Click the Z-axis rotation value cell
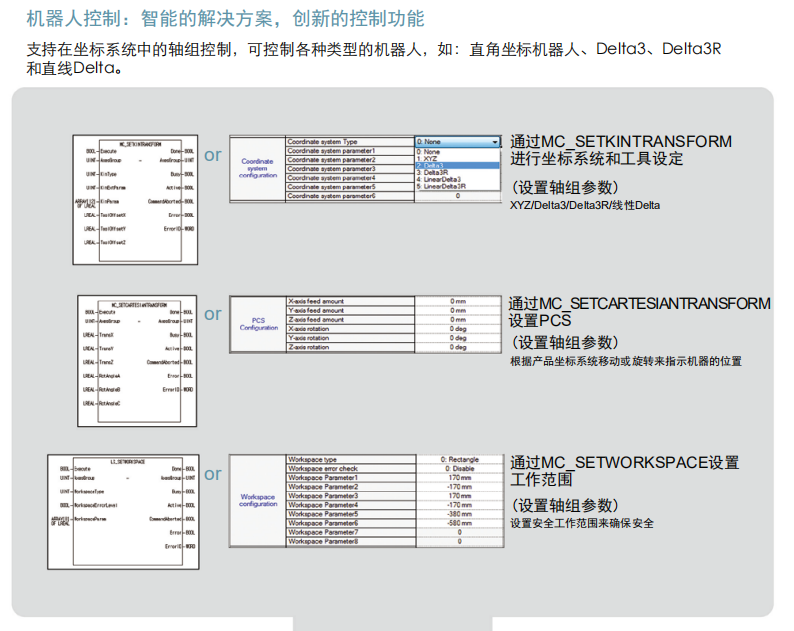This screenshot has width=794, height=631. 458,347
